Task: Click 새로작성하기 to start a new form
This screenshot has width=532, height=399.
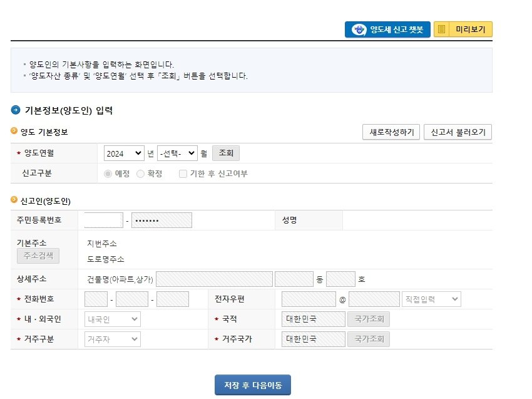Action: (390, 132)
